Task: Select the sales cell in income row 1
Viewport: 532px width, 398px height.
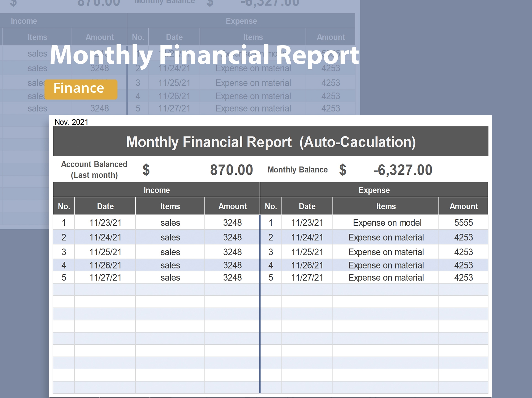Action: pos(170,222)
